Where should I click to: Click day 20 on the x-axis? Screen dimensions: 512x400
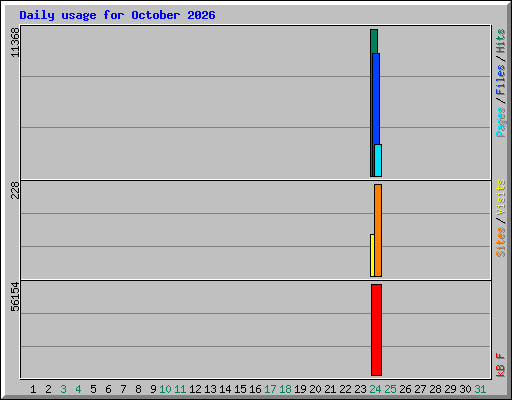pos(315,389)
